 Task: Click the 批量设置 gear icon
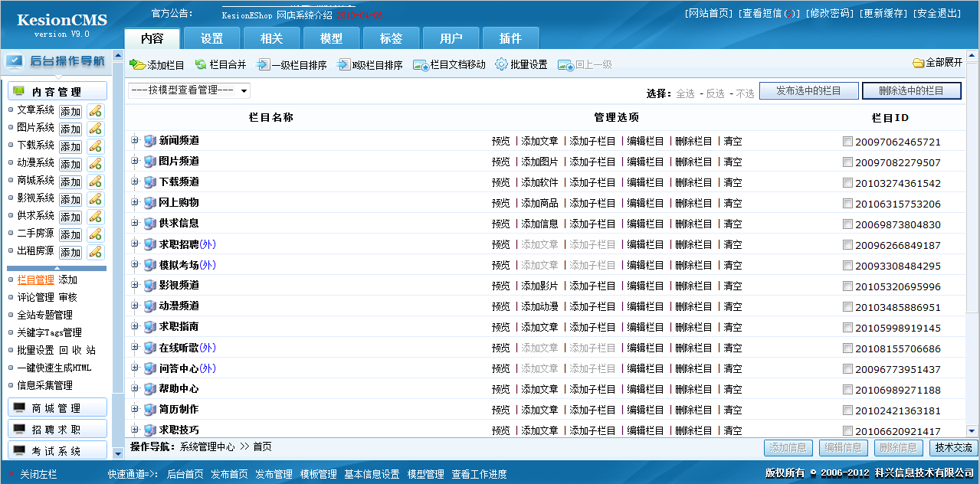click(502, 65)
